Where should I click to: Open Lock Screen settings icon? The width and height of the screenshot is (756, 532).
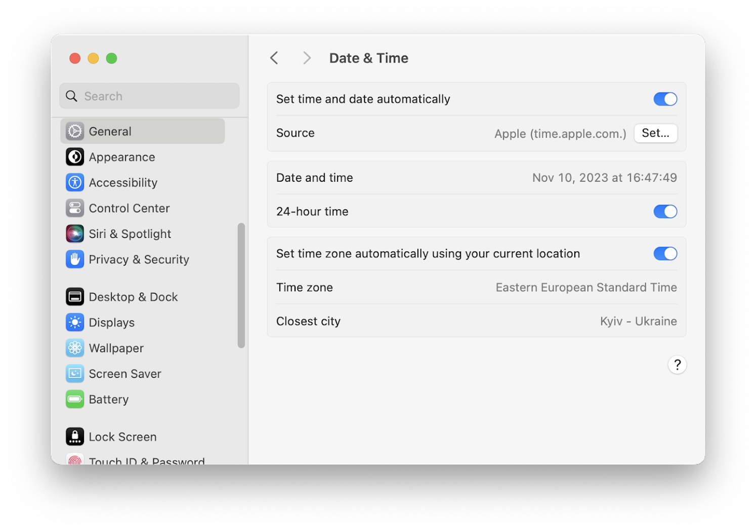[x=74, y=436]
